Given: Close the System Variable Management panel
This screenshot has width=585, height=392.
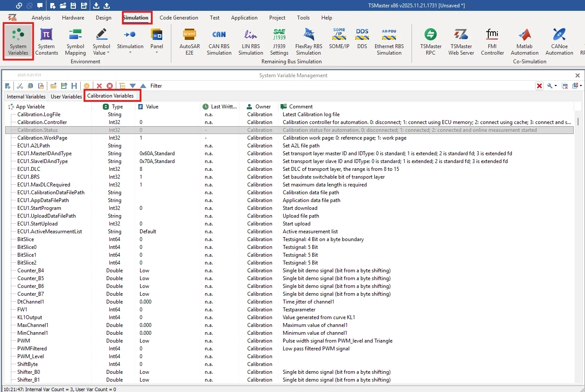Looking at the screenshot, I should point(578,75).
